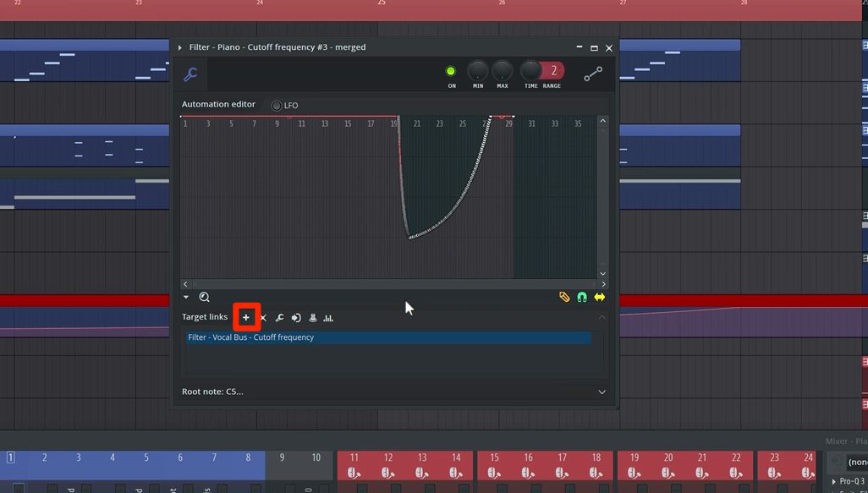
Task: Click the RANGE value showing 2
Action: pyautogui.click(x=552, y=71)
